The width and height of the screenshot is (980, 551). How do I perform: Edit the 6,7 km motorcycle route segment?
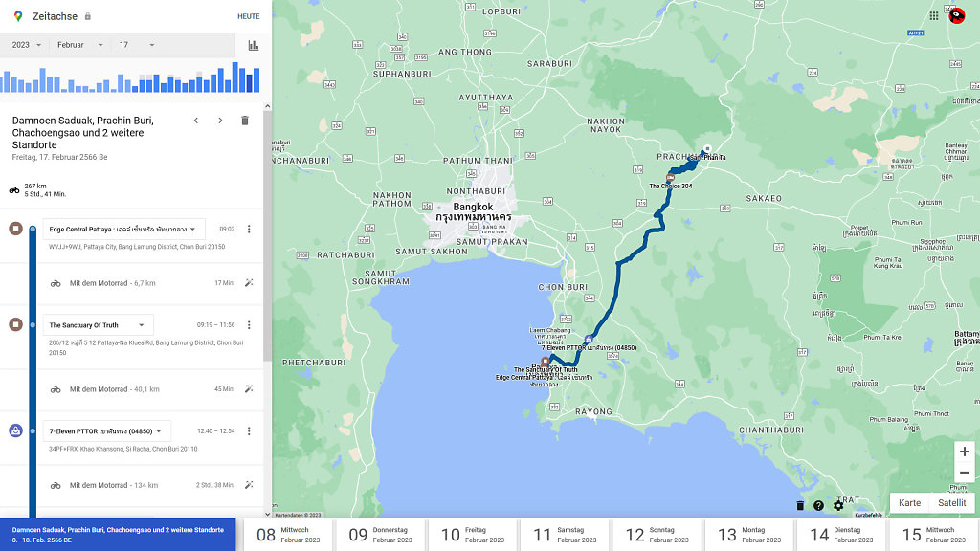[249, 283]
